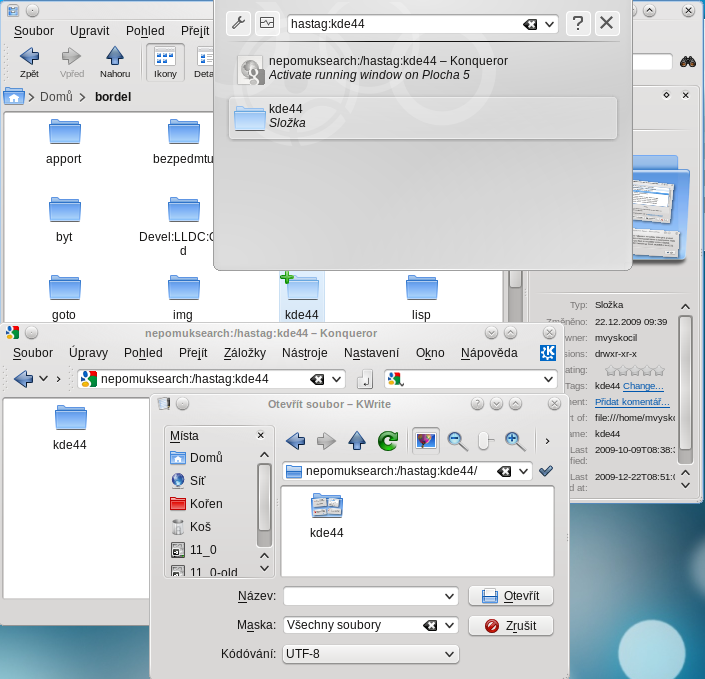
Task: Clear Konqueror location bar text
Action: click(317, 380)
